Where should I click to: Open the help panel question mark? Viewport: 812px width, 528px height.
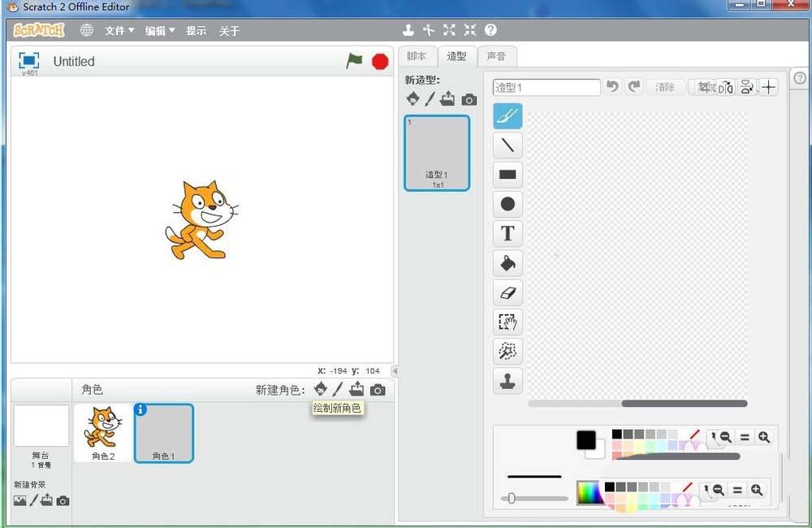point(800,78)
